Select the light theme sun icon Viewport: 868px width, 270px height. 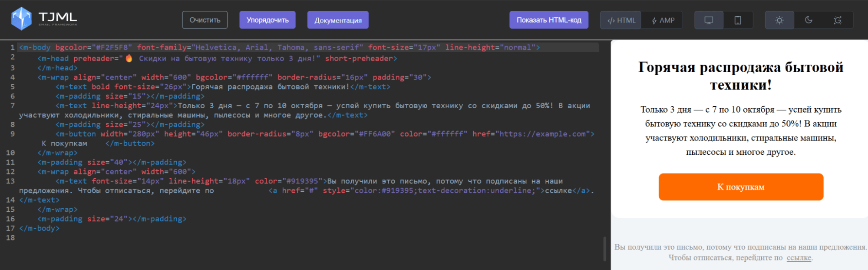click(x=779, y=20)
